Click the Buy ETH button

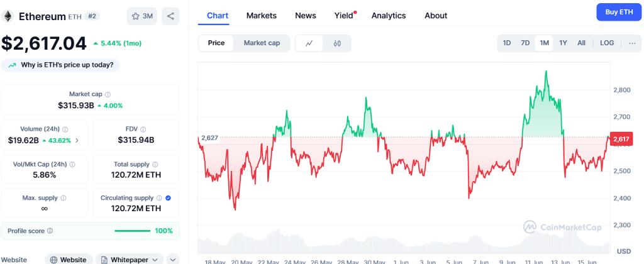pos(619,12)
